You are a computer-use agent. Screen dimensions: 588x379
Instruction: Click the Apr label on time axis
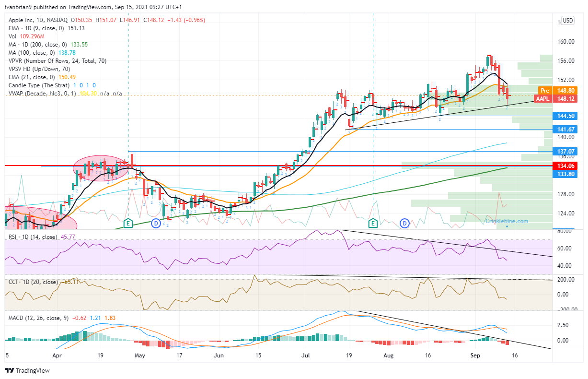[57, 356]
